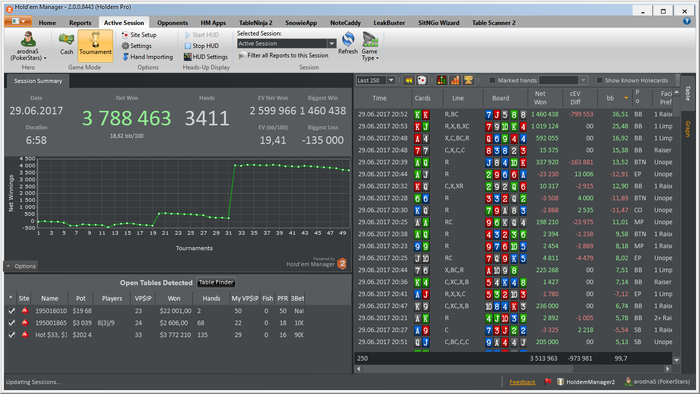Click the trophy icon in hands toolbar
The height and width of the screenshot is (394, 700).
[x=468, y=80]
